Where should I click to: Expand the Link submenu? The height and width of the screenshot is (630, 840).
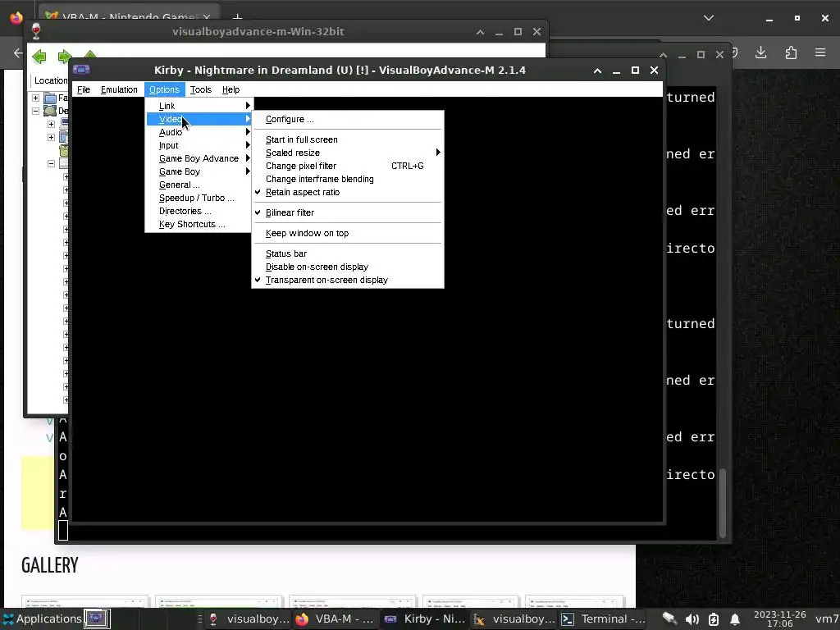tap(199, 106)
